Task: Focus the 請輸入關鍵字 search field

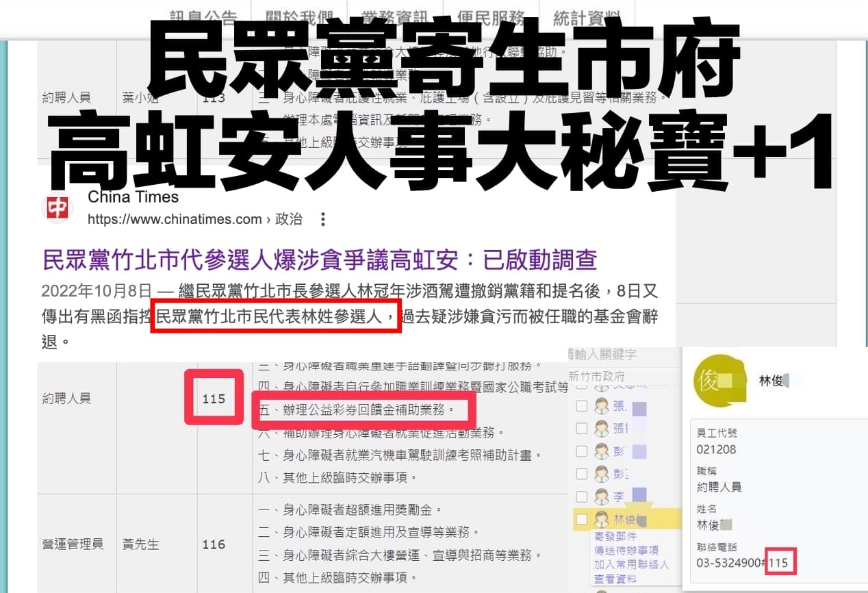Action: [x=602, y=355]
